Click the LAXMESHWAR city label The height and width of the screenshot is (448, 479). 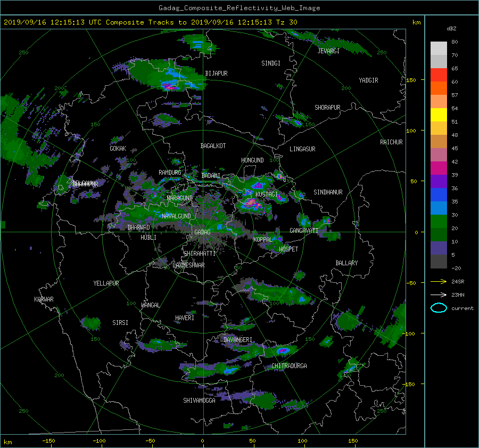(188, 265)
